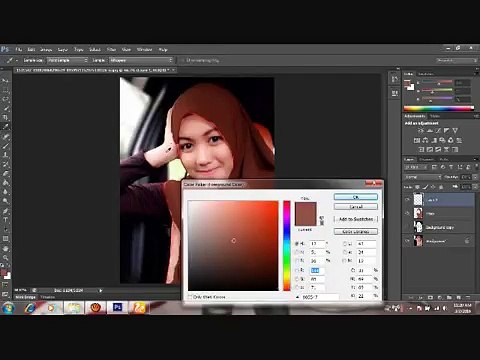This screenshot has width=480, height=360.
Task: Select the Hand tool
Action: (x=6, y=248)
